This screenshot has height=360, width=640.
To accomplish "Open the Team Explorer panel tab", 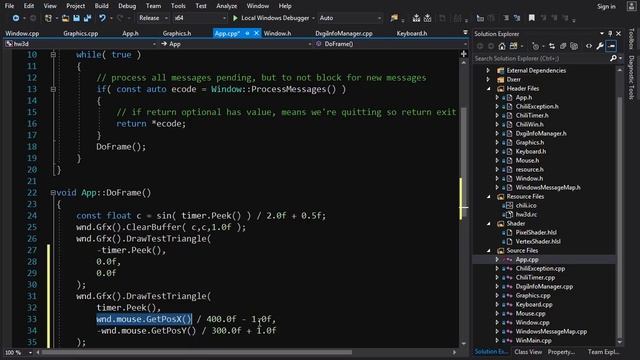I will point(603,351).
